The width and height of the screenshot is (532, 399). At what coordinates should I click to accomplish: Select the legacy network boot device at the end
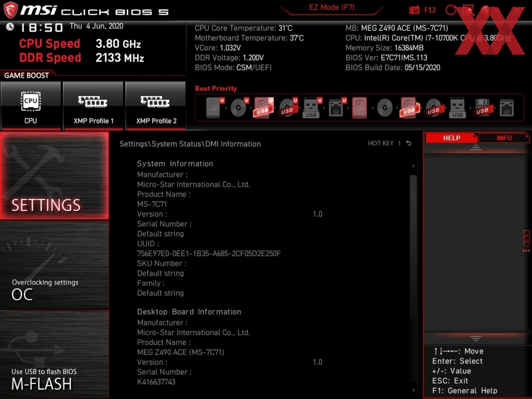(x=507, y=107)
